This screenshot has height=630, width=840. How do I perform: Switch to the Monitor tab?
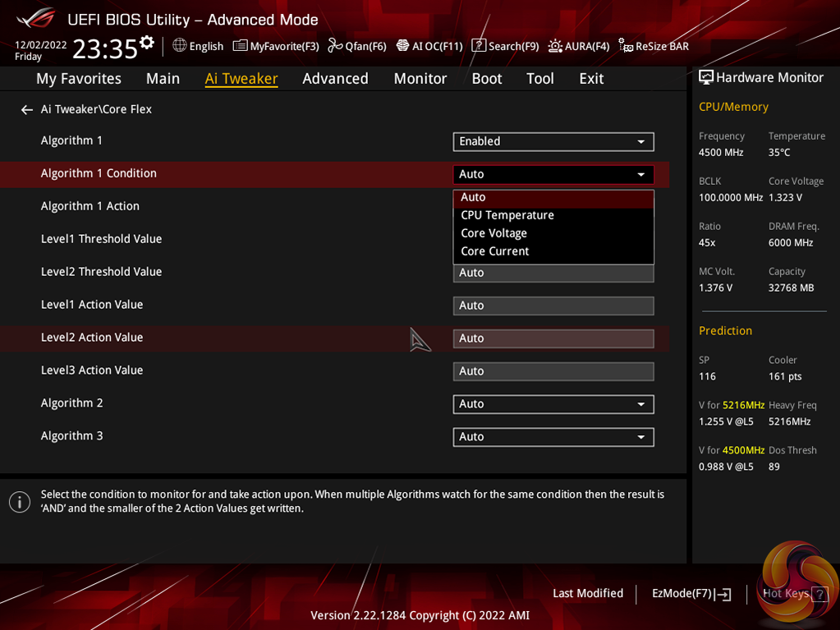pos(420,78)
